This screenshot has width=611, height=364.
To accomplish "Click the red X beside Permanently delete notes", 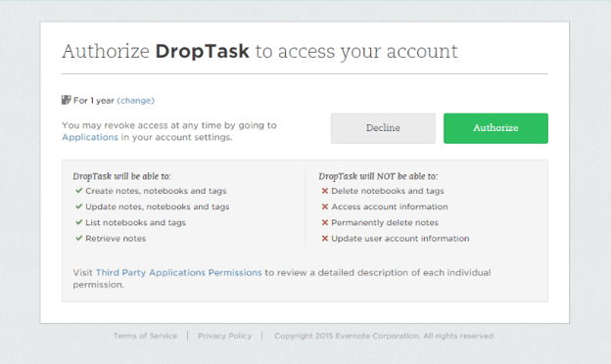I will (x=325, y=222).
